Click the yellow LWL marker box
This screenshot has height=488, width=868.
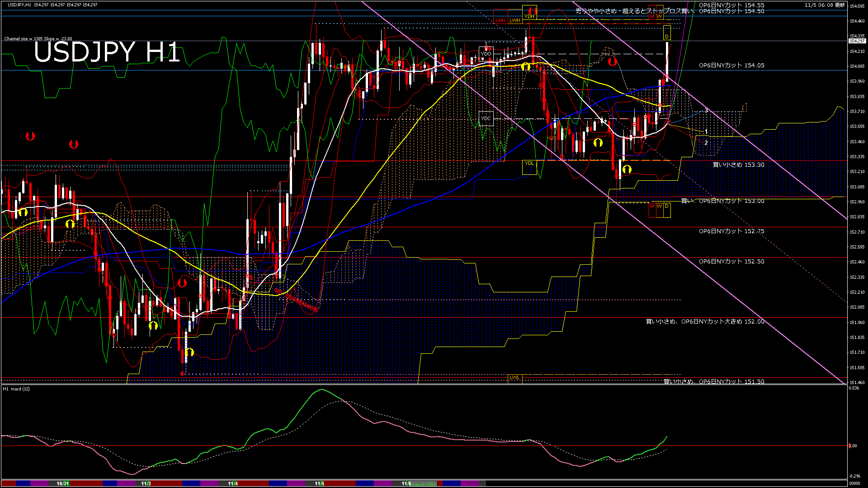coord(514,378)
